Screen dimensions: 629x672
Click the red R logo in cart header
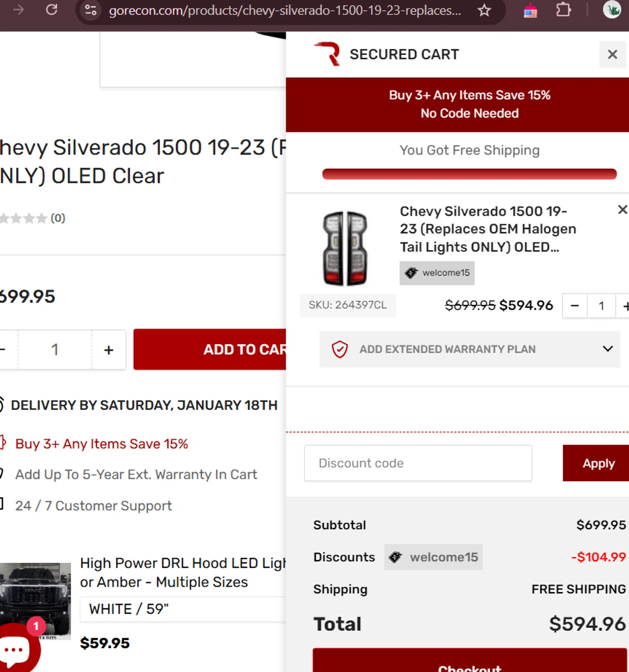coord(328,54)
